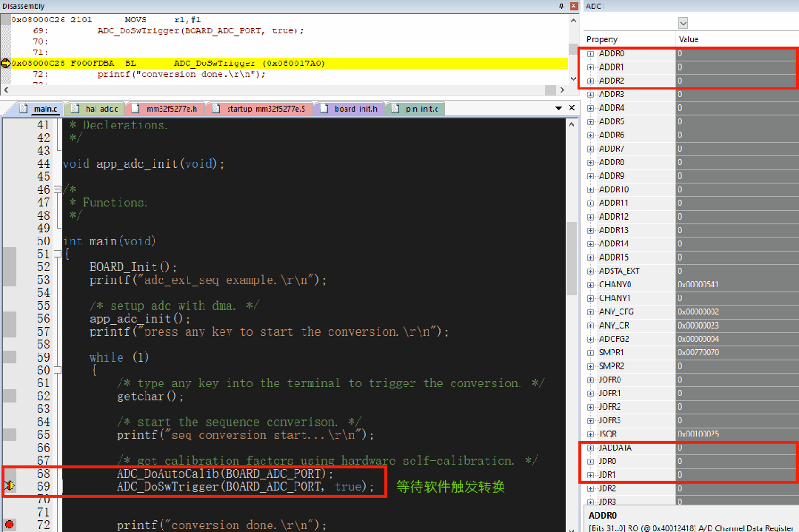Screen dimensions: 799x532
Task: Expand the ANY_CR register
Action: [x=591, y=326]
